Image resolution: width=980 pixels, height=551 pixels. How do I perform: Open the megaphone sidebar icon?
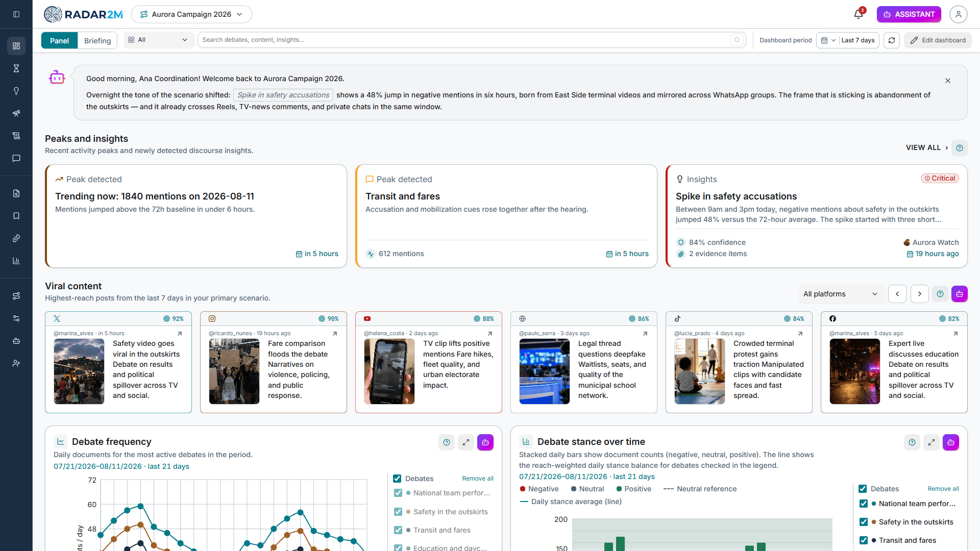tap(16, 113)
